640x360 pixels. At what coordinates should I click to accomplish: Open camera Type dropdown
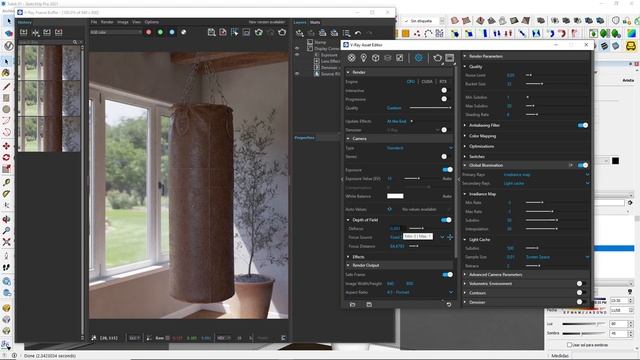(420, 148)
